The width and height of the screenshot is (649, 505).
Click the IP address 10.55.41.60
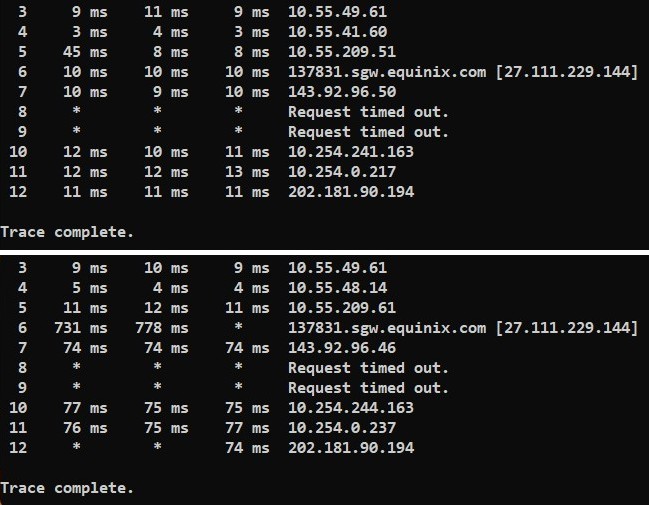(337, 32)
